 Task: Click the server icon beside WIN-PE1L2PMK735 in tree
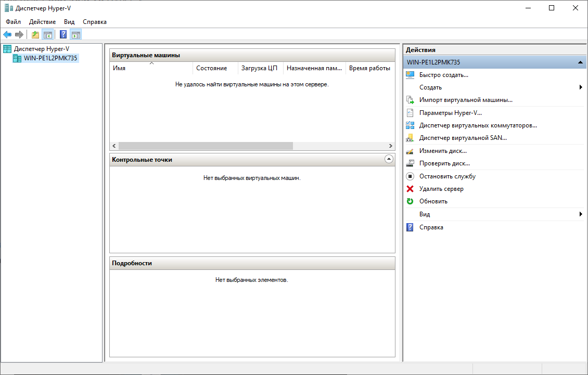point(17,58)
